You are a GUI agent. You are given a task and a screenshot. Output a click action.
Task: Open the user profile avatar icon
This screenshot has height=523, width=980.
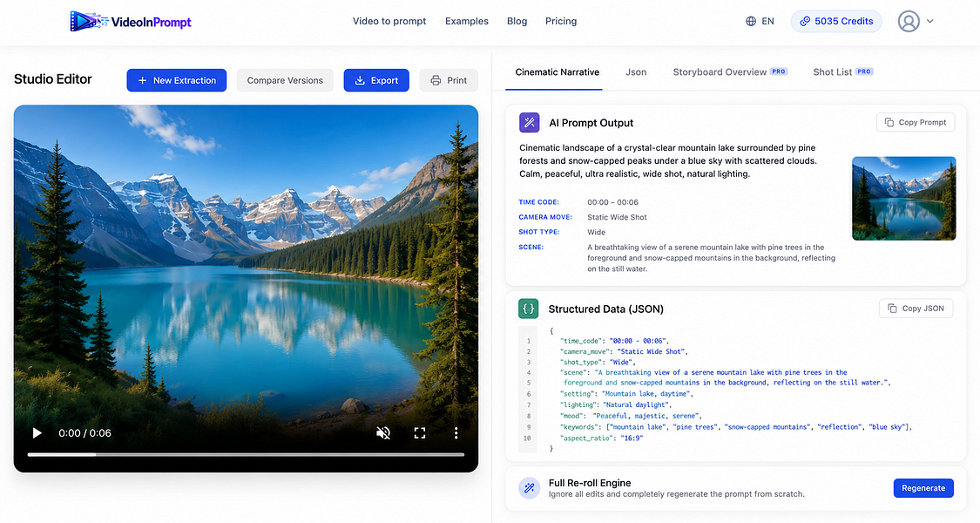coord(908,21)
